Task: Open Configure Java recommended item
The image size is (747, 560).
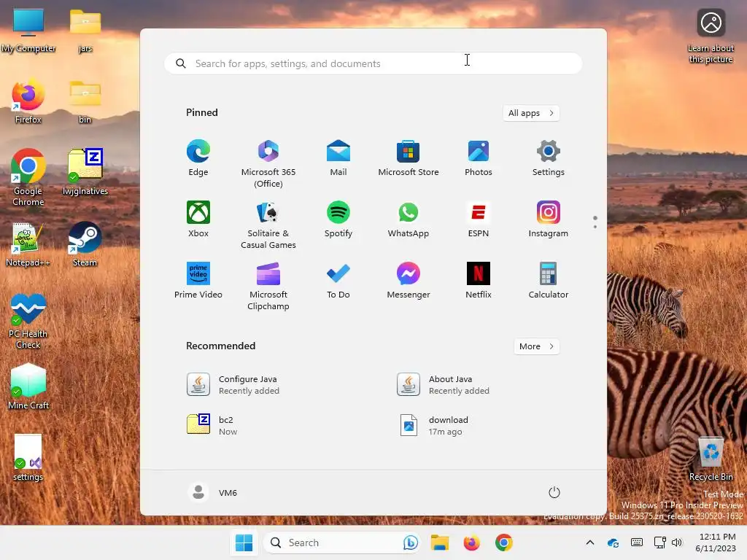Action: tap(233, 385)
